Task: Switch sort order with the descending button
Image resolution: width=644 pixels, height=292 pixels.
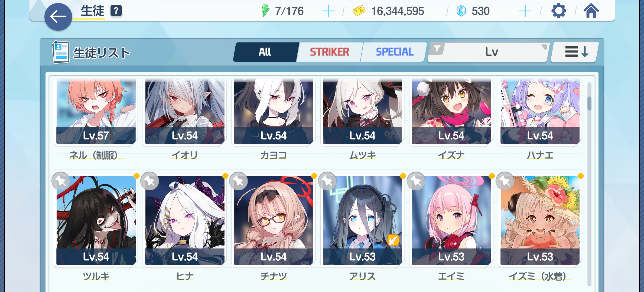Action: [x=575, y=52]
